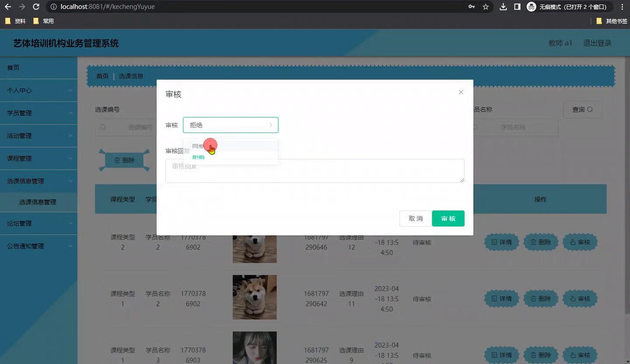Click the 查询 search button
The width and height of the screenshot is (630, 364).
click(x=582, y=109)
